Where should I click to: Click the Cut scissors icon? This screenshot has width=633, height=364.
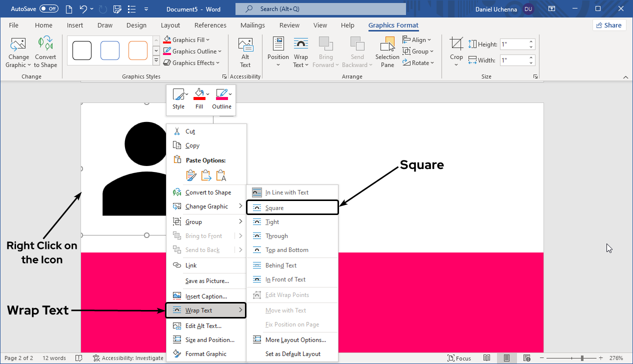tap(176, 131)
